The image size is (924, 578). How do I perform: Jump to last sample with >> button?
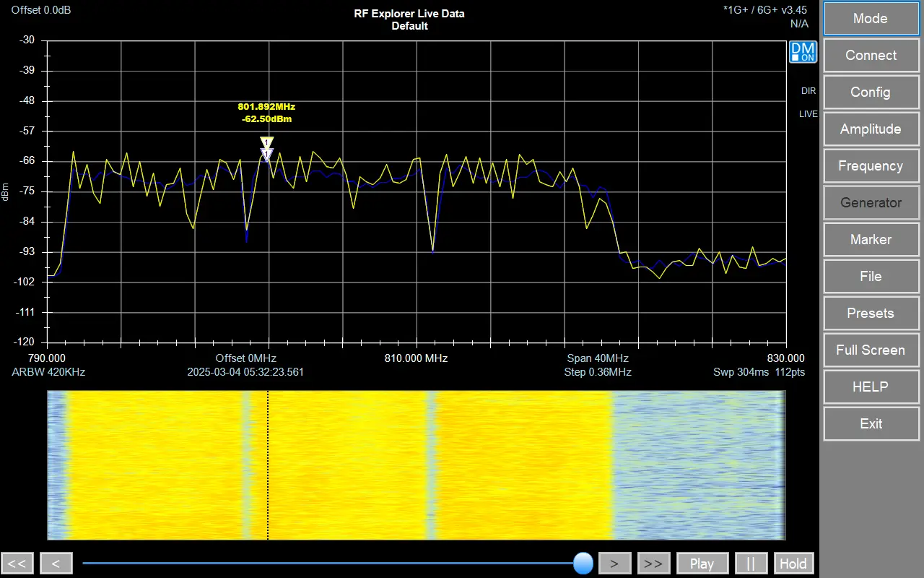pos(653,564)
